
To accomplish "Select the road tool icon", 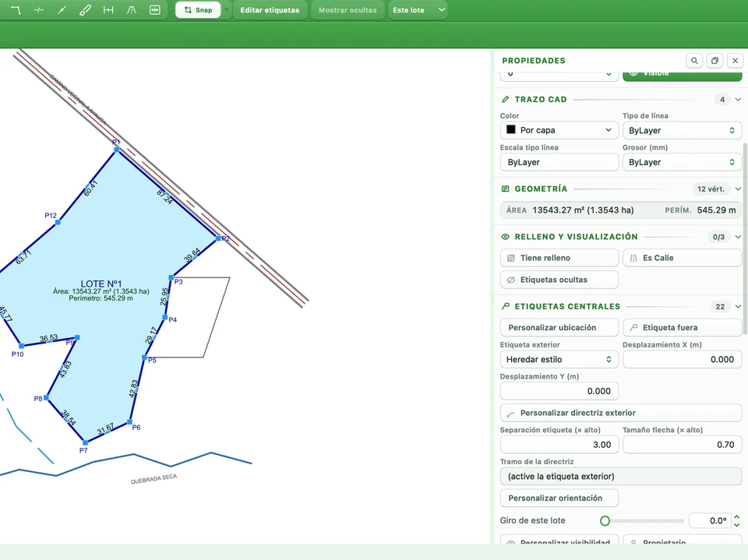I will (132, 10).
